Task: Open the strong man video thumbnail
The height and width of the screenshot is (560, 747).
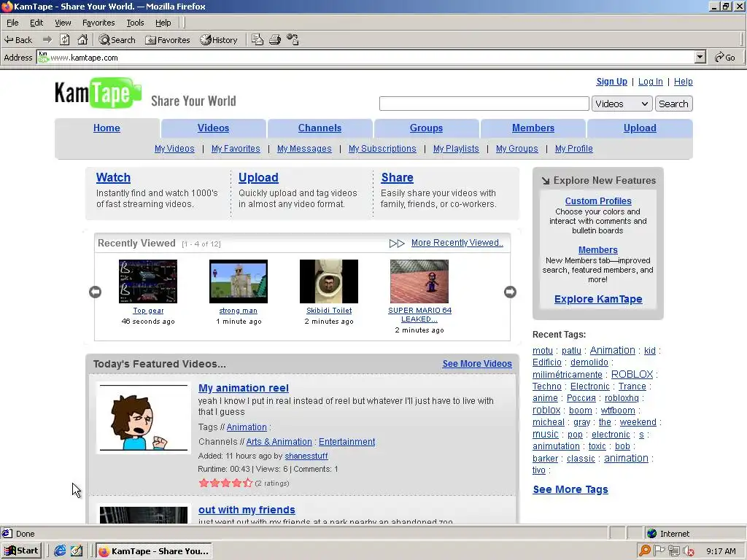Action: 239,281
